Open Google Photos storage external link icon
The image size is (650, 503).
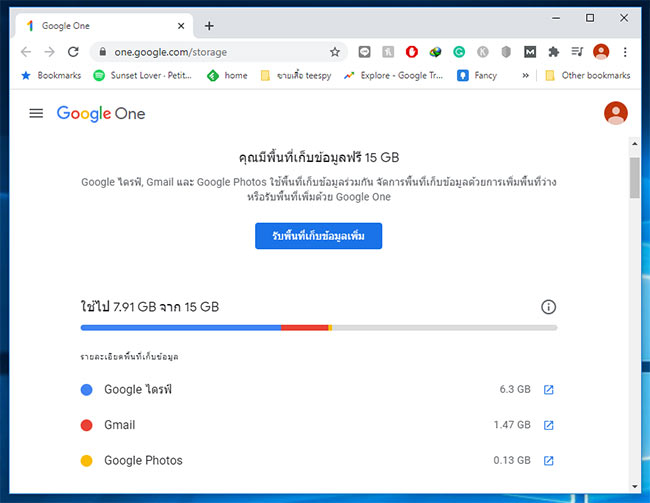tap(548, 460)
